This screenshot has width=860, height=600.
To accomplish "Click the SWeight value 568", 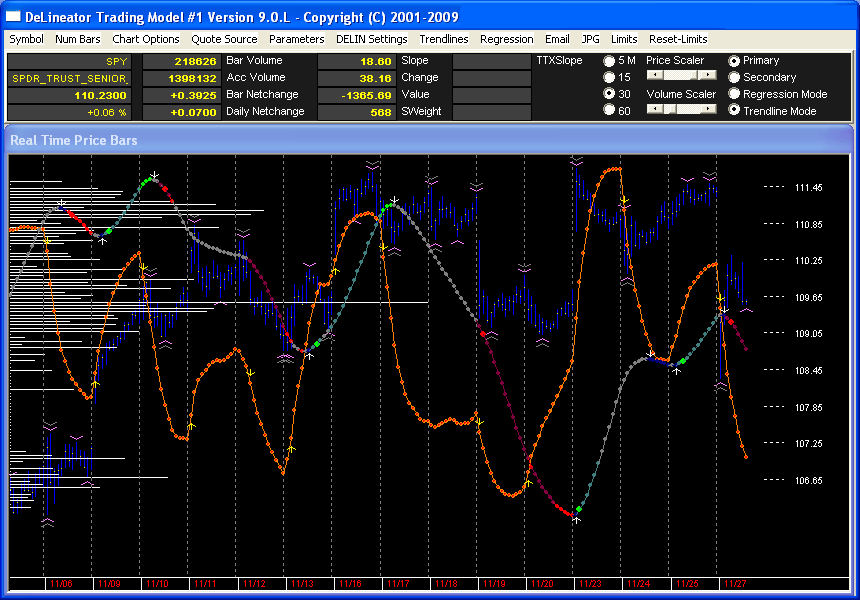I will click(357, 112).
